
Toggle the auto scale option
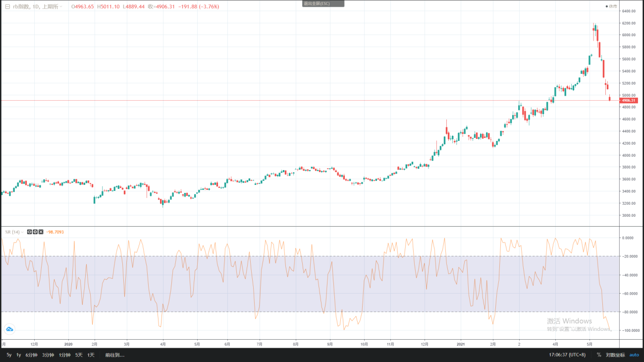(634, 355)
